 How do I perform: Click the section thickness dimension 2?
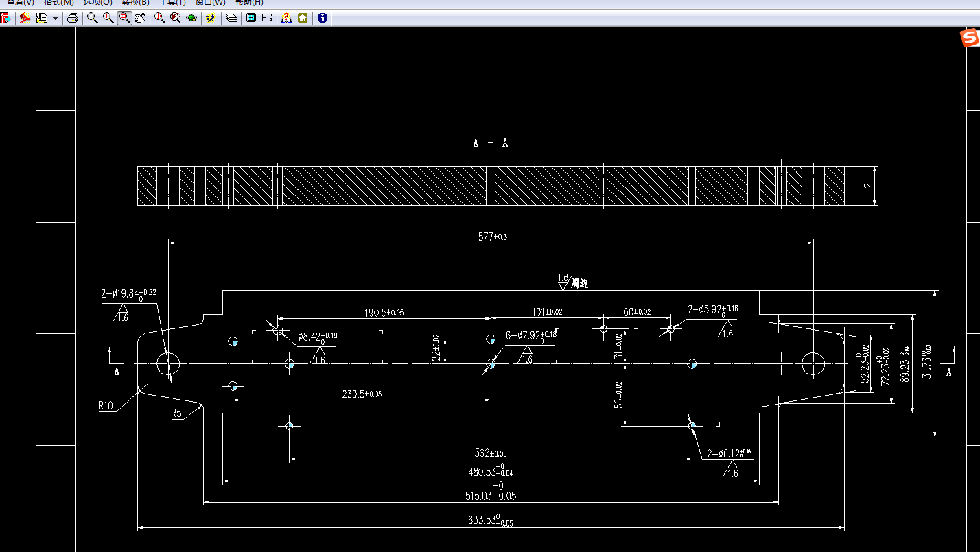click(868, 186)
